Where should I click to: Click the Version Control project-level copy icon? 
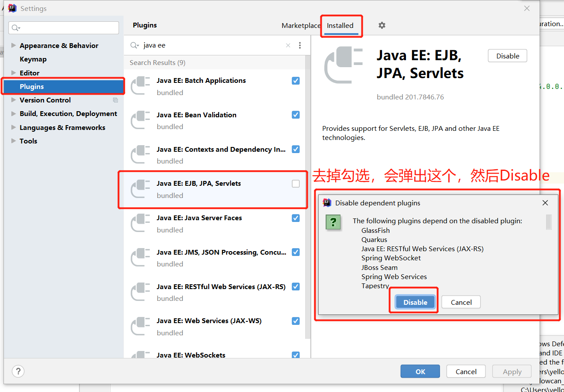116,100
